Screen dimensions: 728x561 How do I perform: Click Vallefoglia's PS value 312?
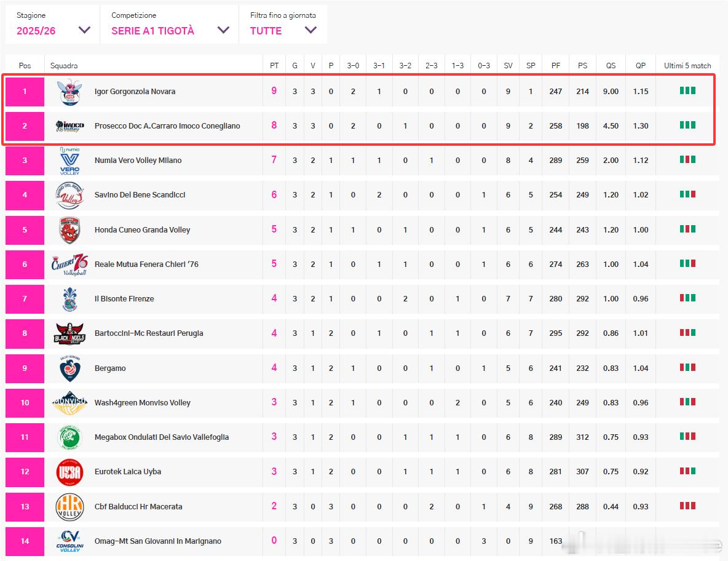(x=582, y=437)
